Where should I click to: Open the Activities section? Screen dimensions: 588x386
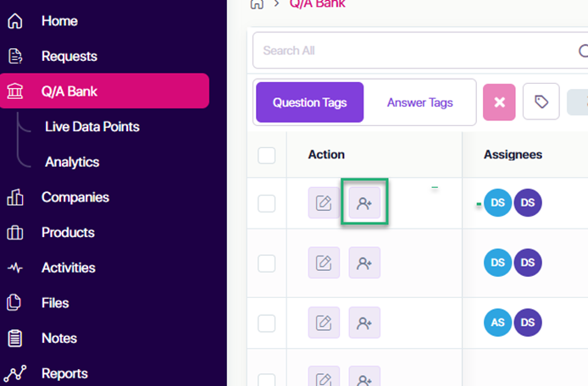click(x=69, y=267)
